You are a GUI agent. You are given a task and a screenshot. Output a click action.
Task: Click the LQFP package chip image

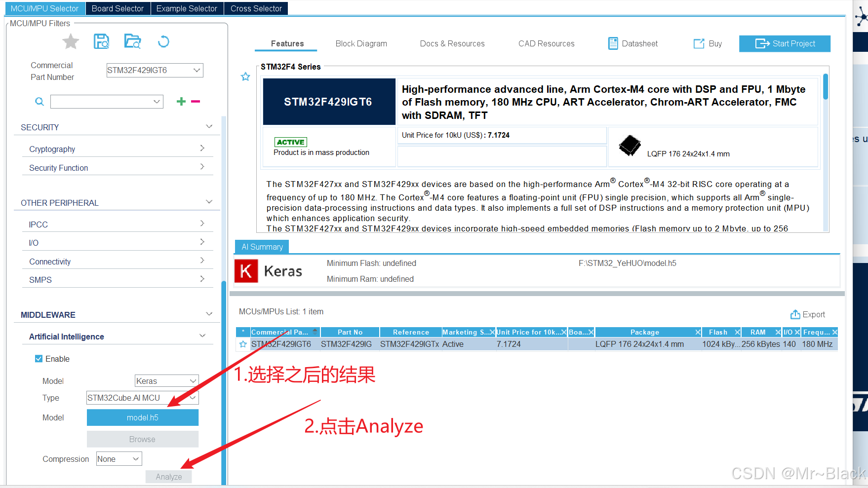point(630,146)
